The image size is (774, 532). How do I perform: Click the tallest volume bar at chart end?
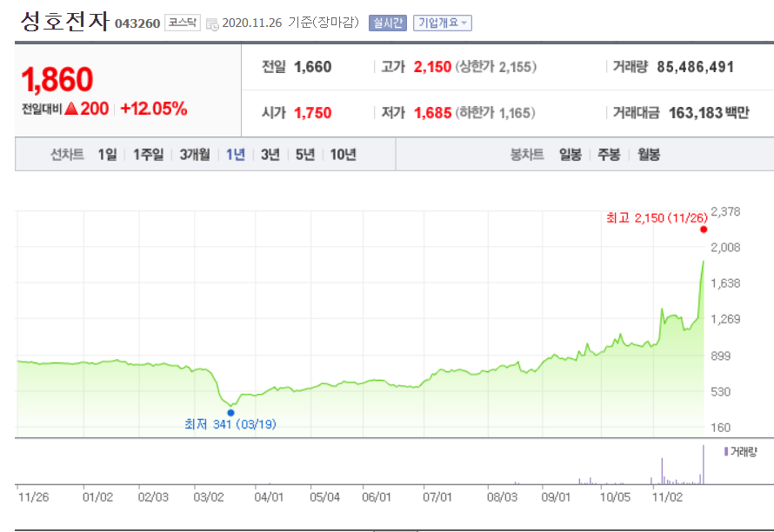pos(704,464)
